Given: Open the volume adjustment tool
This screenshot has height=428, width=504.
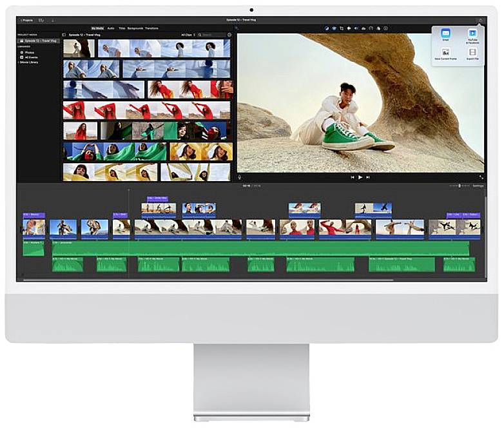Looking at the screenshot, I should tap(356, 28).
